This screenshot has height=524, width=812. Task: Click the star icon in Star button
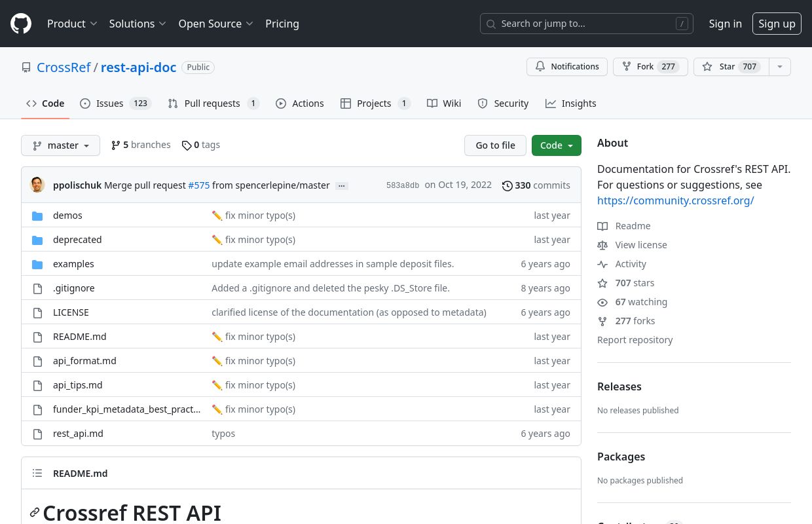click(x=707, y=67)
